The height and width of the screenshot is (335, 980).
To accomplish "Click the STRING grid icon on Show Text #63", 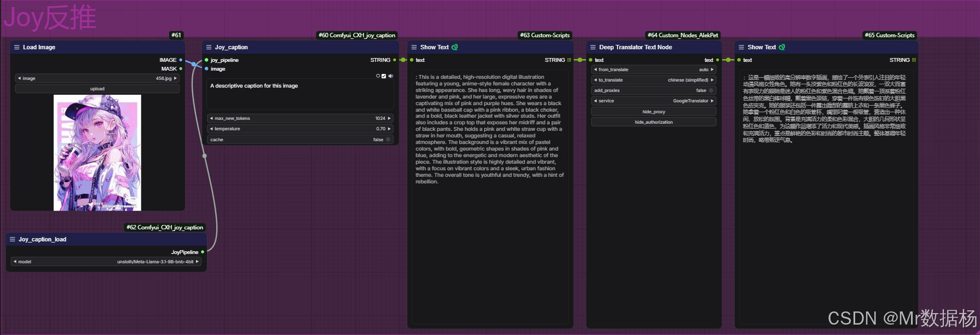I will tap(569, 60).
